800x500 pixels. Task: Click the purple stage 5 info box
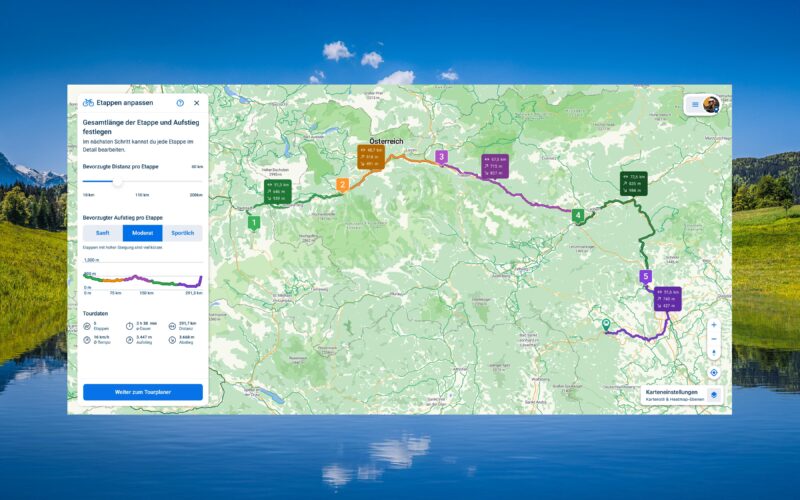click(667, 299)
